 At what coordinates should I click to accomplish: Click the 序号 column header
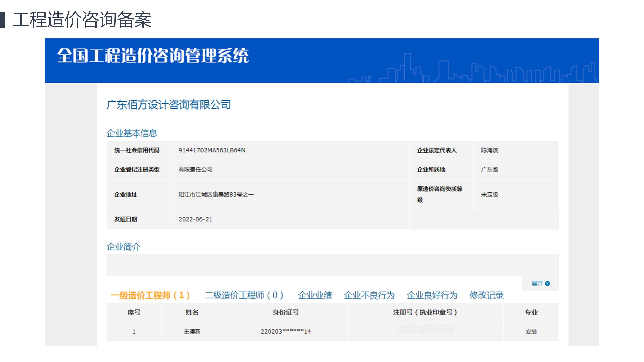click(134, 312)
